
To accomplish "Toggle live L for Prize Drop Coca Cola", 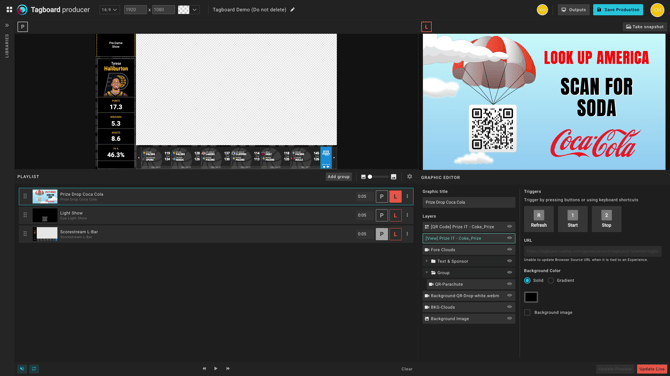I will pos(395,197).
